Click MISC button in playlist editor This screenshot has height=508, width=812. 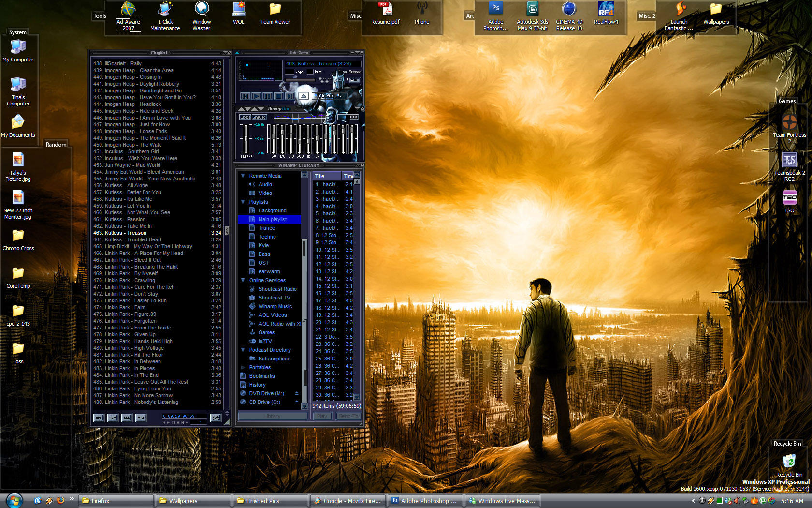coord(141,418)
